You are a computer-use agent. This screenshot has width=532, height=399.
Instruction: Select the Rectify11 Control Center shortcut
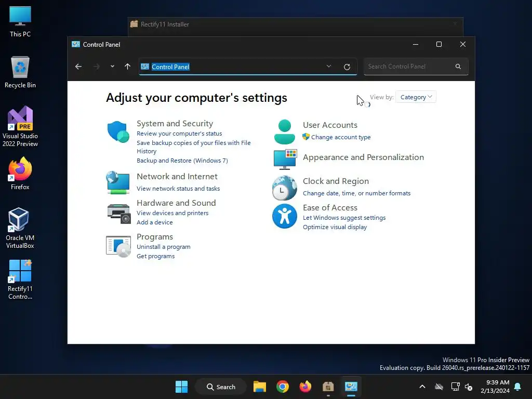tap(20, 280)
